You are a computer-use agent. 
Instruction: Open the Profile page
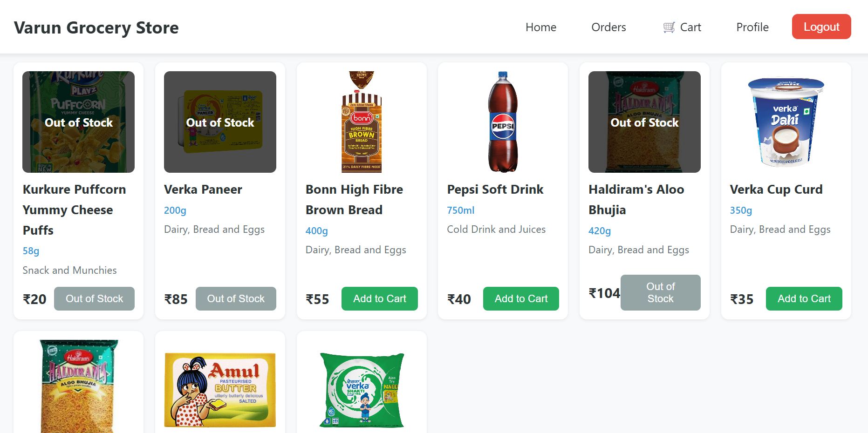pos(752,27)
